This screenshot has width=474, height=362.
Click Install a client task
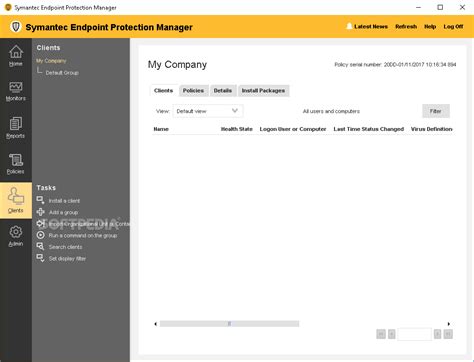64,201
